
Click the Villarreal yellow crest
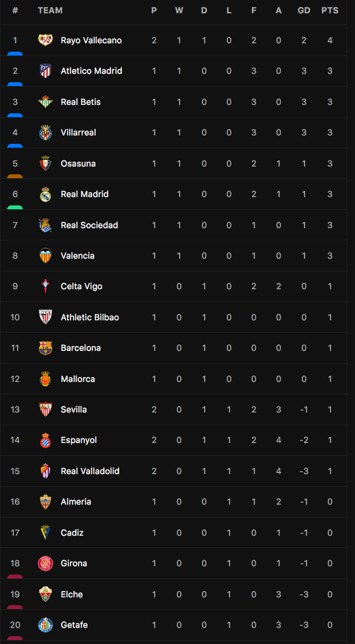(45, 132)
